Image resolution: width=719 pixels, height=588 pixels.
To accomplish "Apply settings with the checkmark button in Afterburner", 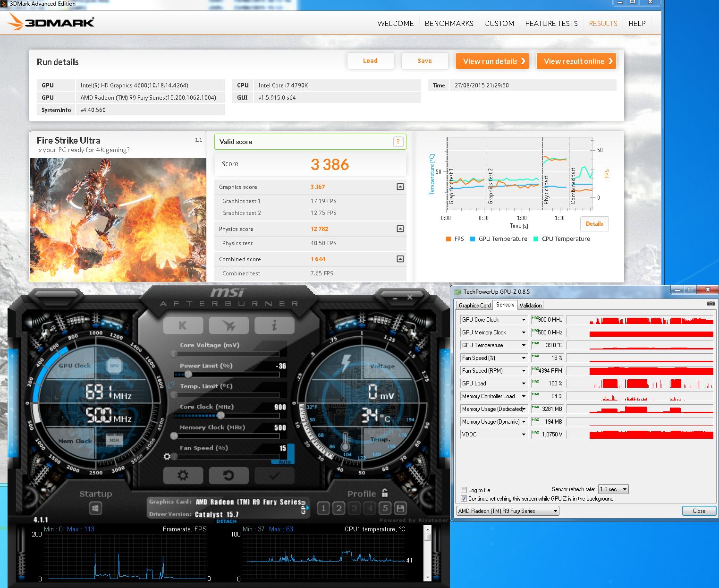I will pos(274,475).
